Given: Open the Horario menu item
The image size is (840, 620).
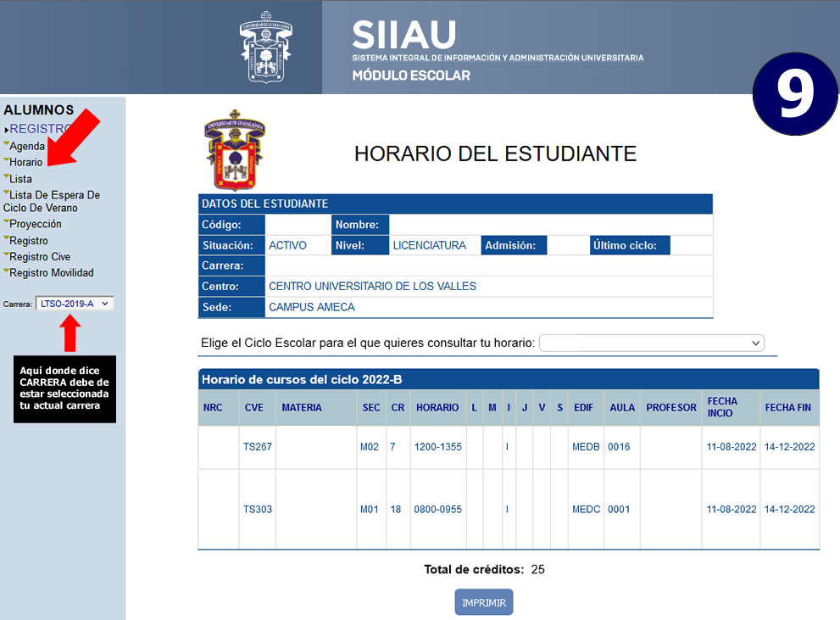Looking at the screenshot, I should [25, 162].
